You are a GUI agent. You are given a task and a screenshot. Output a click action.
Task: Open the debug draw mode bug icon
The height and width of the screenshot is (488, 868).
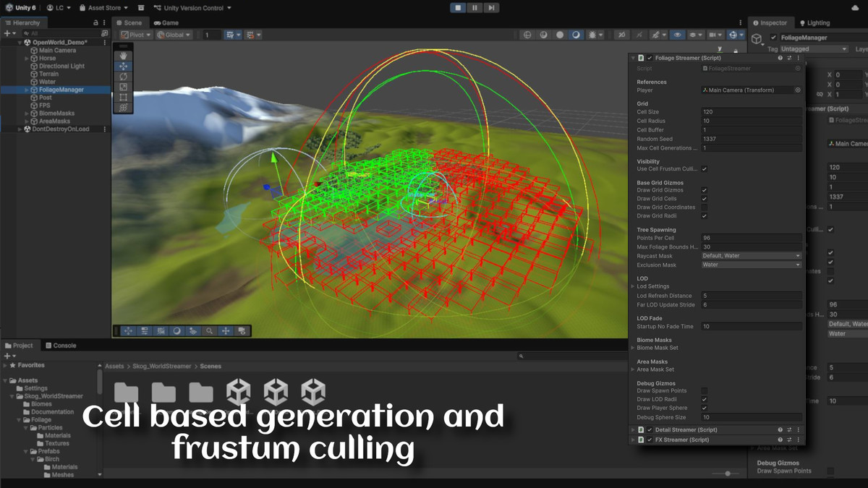click(592, 35)
